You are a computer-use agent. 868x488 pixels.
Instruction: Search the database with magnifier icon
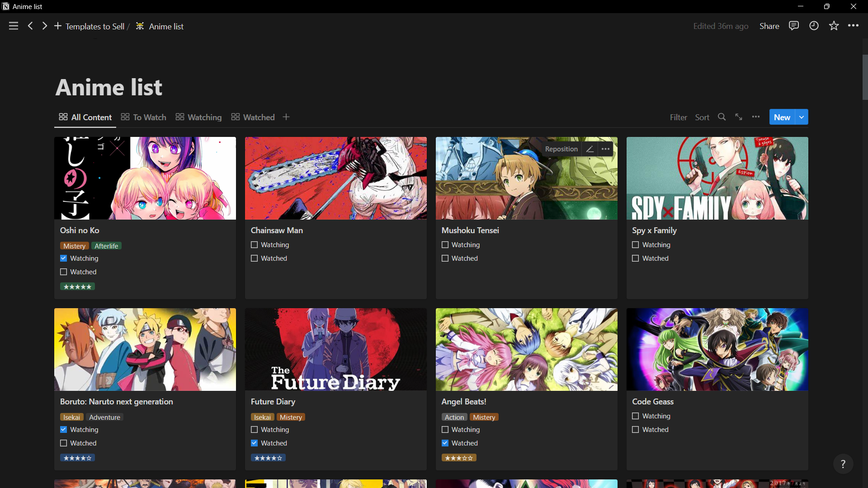click(722, 117)
